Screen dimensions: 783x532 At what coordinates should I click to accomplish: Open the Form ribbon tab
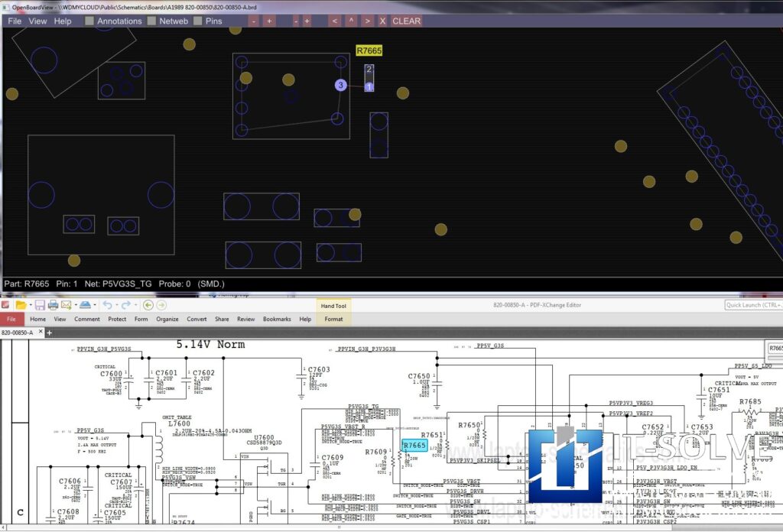point(141,319)
